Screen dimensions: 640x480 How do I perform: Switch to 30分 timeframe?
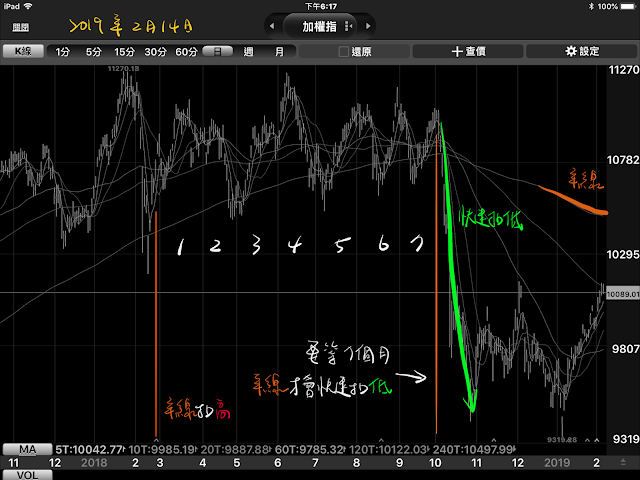(x=156, y=52)
